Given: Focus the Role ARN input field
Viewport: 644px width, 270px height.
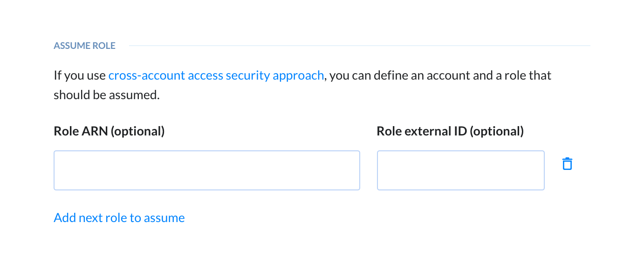Looking at the screenshot, I should 207,170.
